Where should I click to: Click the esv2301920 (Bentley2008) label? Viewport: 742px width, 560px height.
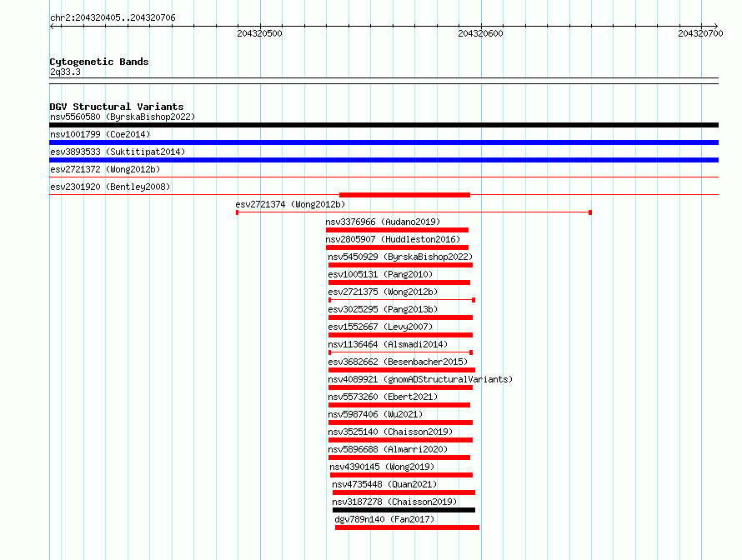point(110,187)
